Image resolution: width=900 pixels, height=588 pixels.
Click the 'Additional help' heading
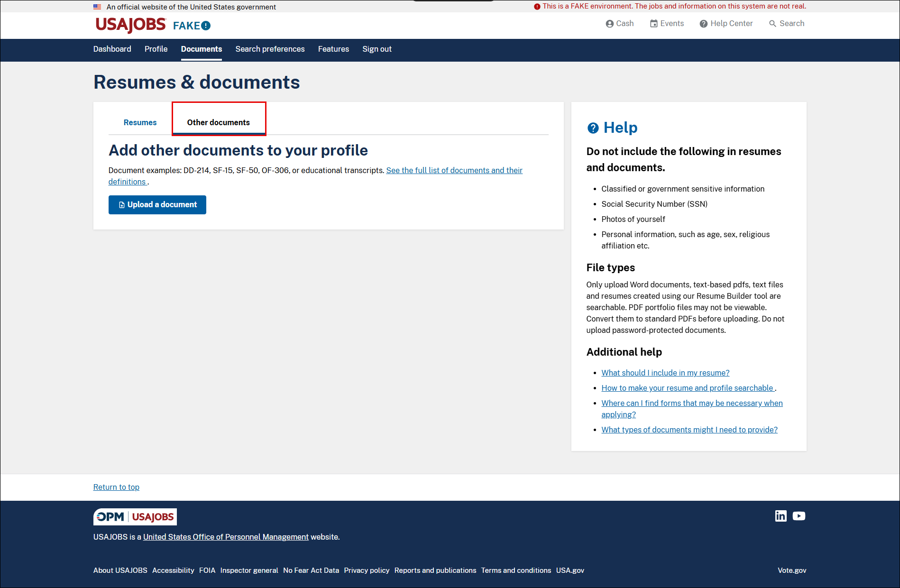624,352
